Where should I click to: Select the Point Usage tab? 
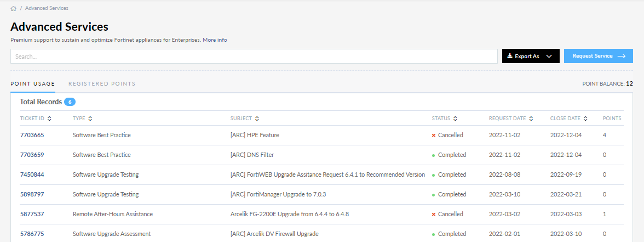(33, 84)
